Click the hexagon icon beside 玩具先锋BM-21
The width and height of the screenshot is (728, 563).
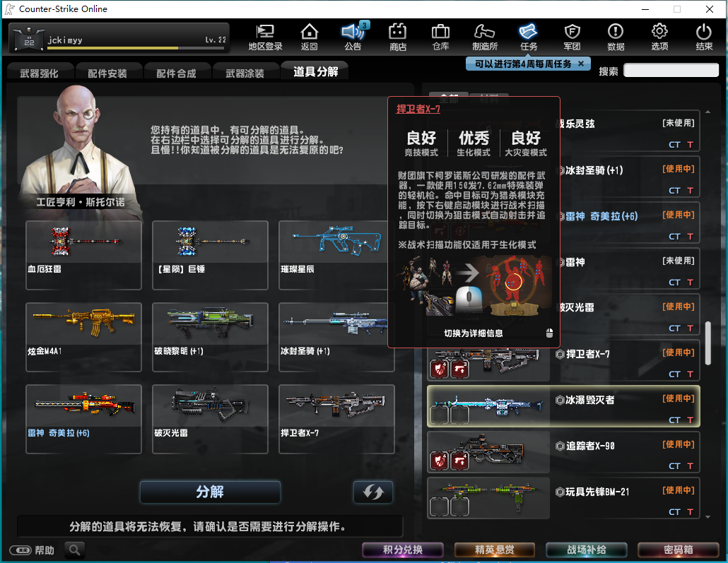[560, 492]
